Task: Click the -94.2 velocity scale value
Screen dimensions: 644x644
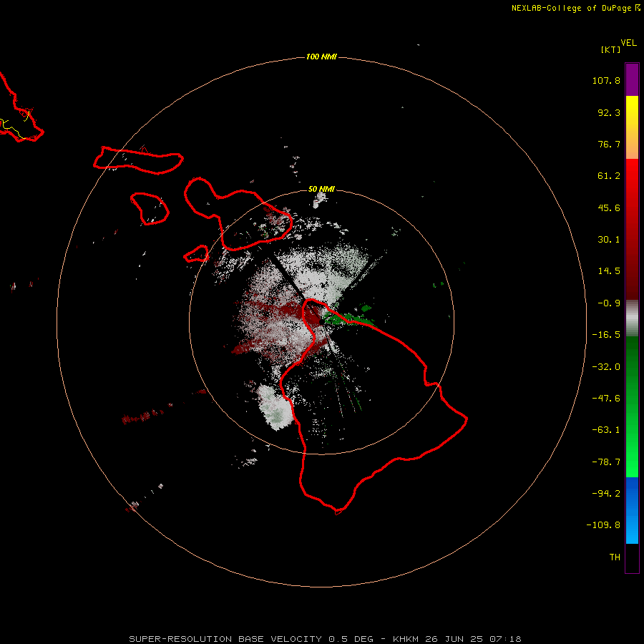Action: tap(606, 493)
